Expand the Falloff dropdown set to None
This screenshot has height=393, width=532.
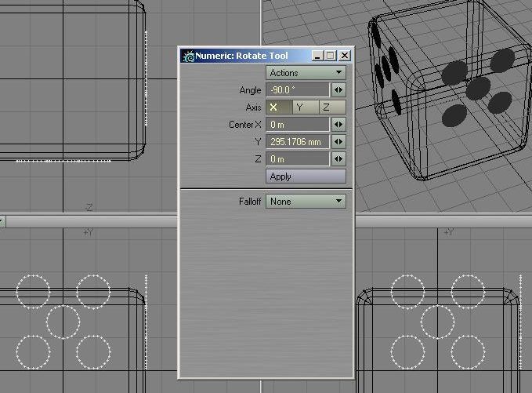[x=306, y=202]
